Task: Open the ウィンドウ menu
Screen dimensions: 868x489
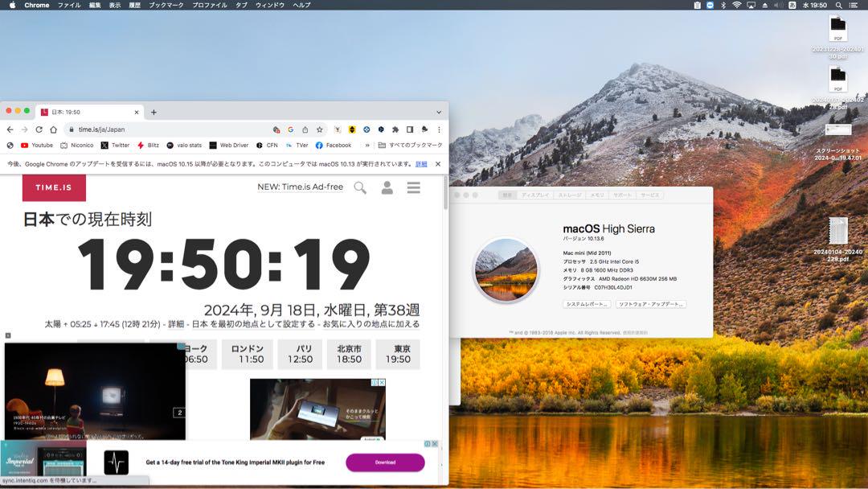Action: [x=269, y=5]
